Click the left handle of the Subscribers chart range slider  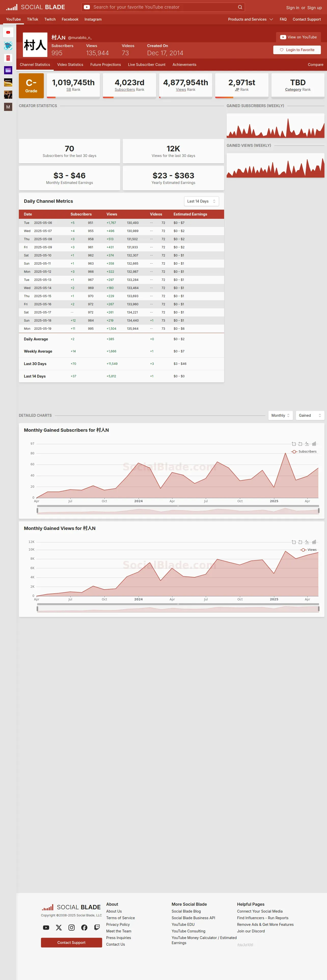37,511
